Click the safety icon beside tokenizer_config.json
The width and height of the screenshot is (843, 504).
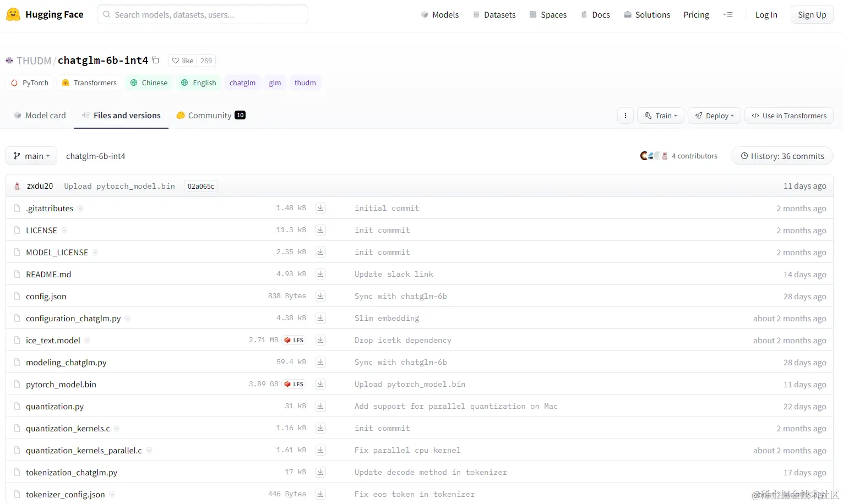(x=112, y=494)
